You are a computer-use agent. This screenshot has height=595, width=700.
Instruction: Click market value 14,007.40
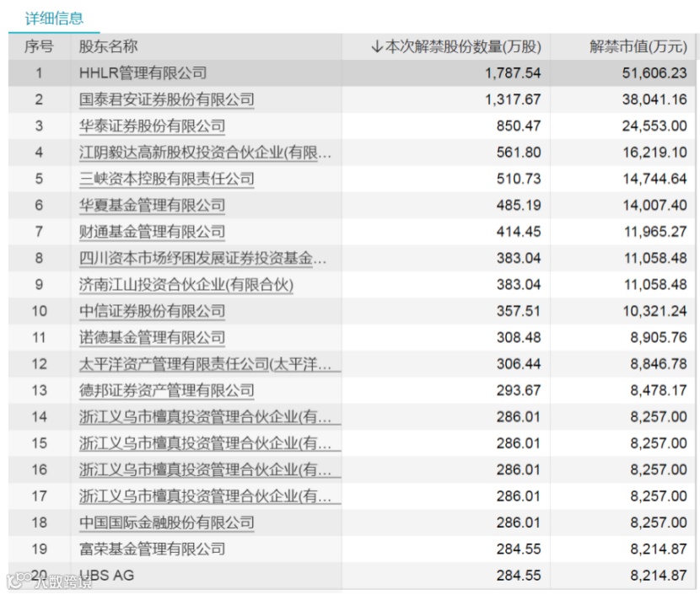pos(655,205)
